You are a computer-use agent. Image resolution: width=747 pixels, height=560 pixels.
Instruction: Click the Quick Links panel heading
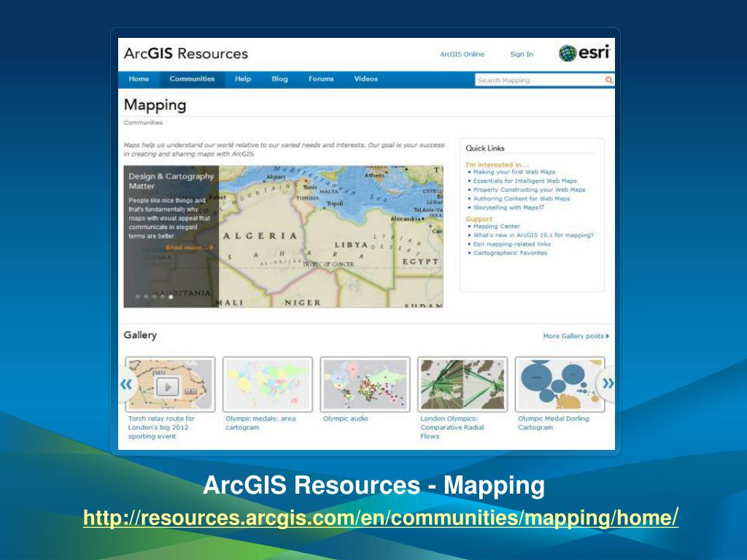pyautogui.click(x=485, y=148)
